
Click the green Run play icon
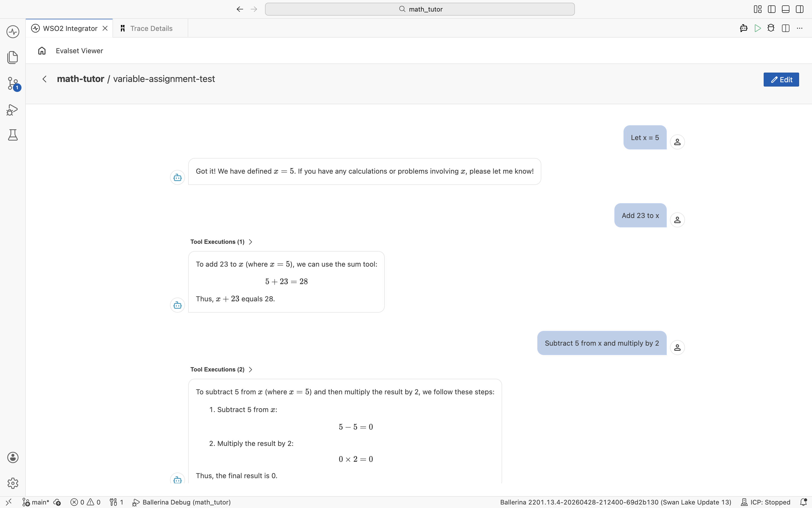757,28
